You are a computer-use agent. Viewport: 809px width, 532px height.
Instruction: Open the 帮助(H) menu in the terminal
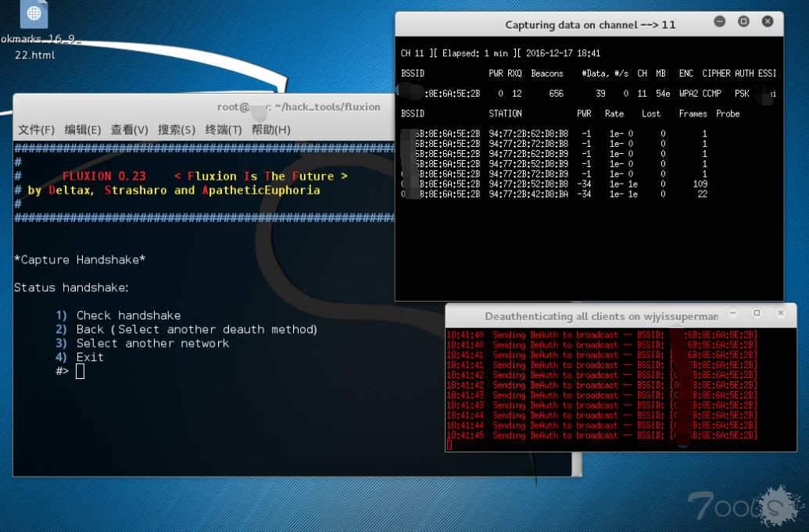pos(271,130)
